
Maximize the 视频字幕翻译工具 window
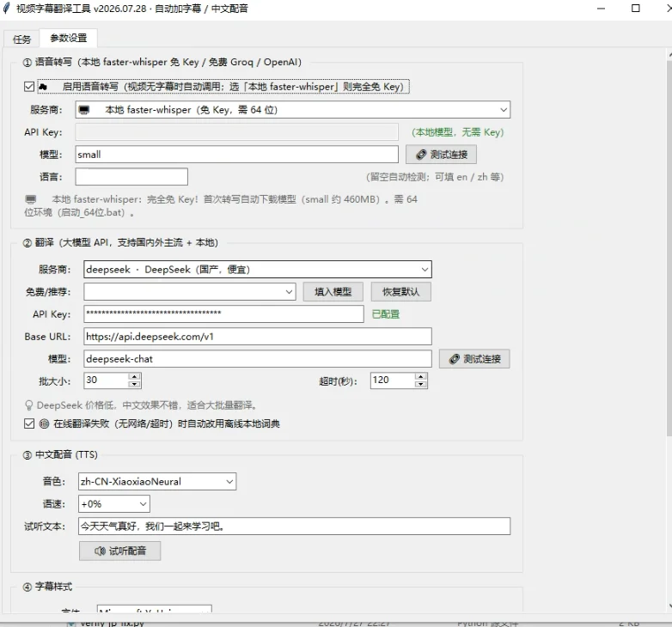tap(636, 9)
